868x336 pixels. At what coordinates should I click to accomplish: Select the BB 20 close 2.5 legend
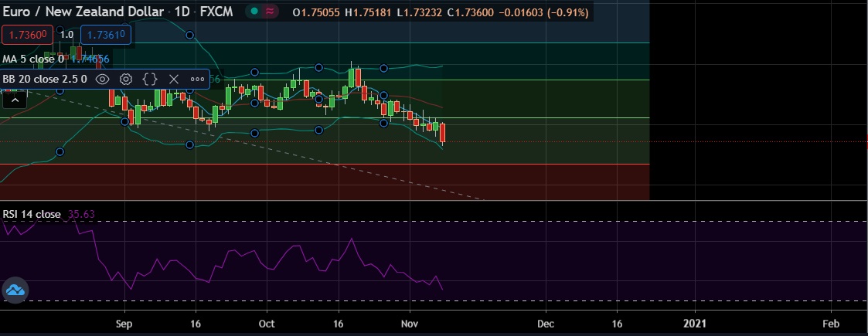[45, 79]
